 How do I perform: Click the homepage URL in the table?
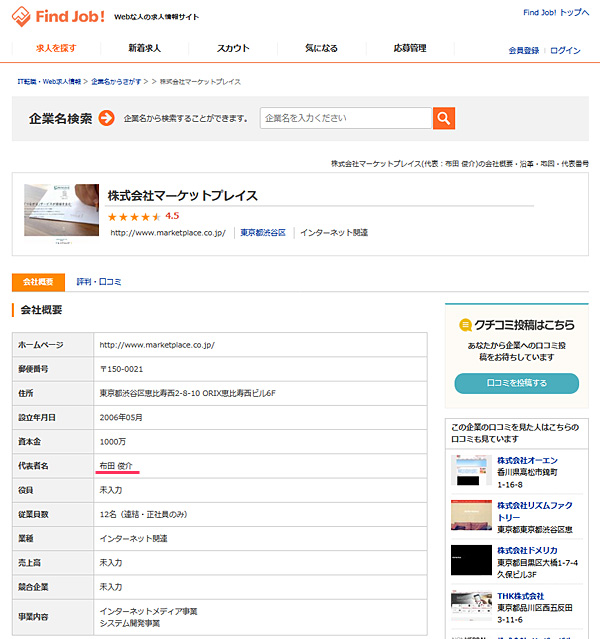coord(157,345)
